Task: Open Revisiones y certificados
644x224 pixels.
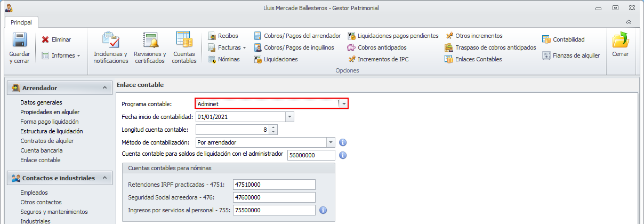Action: pos(150,41)
